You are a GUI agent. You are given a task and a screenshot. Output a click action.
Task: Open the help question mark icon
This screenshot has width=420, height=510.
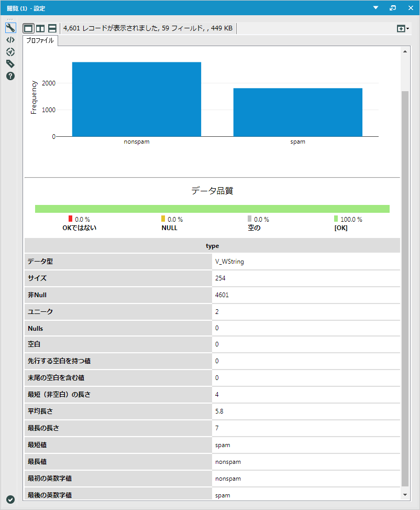coord(10,76)
